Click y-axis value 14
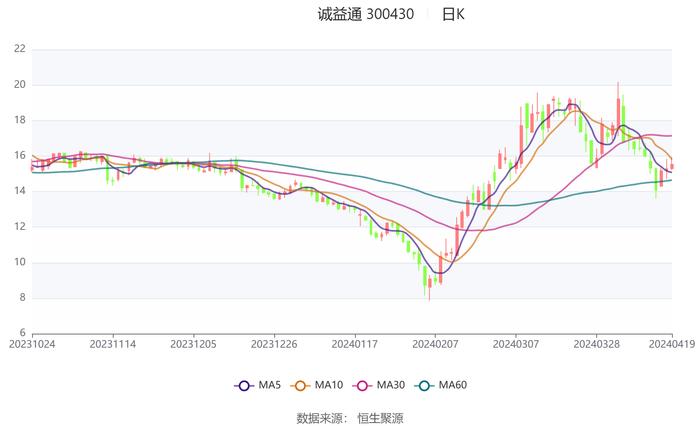The height and width of the screenshot is (426, 700). pos(20,191)
